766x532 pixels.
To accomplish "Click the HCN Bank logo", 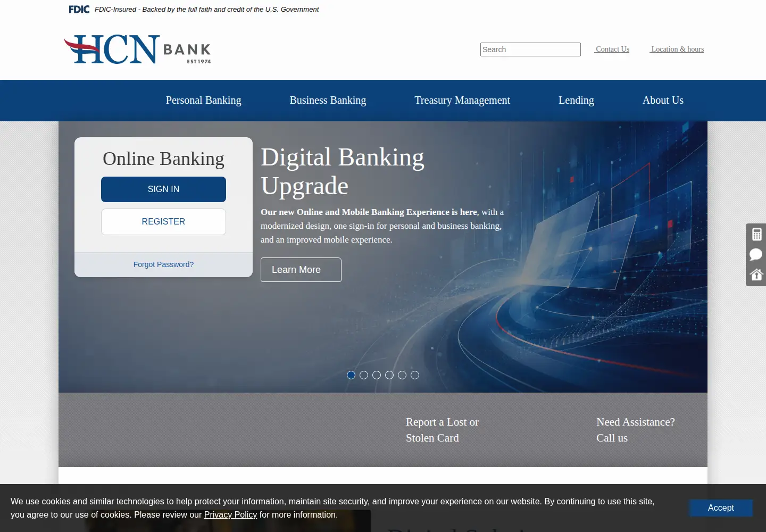I will point(137,49).
